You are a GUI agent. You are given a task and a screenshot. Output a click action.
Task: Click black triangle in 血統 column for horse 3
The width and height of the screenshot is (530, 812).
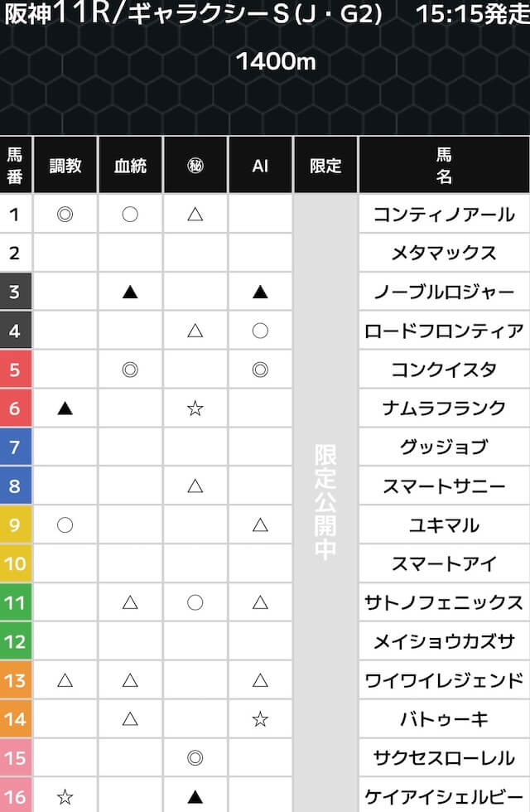coord(130,292)
